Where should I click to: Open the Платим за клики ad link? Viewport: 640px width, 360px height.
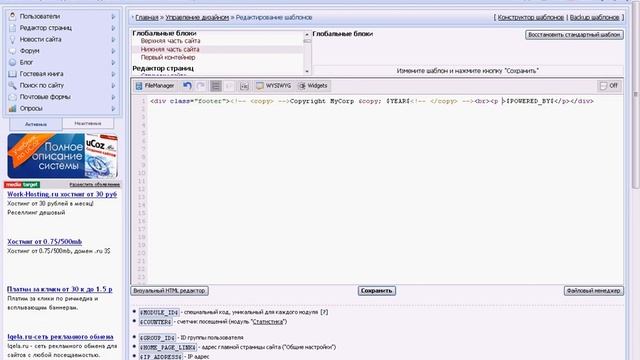click(60, 289)
